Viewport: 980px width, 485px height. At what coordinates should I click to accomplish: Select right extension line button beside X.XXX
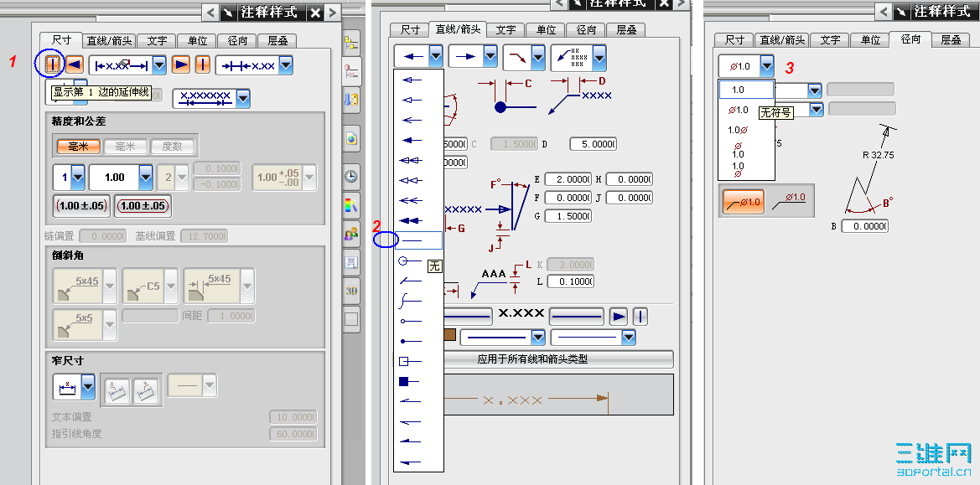tap(640, 317)
